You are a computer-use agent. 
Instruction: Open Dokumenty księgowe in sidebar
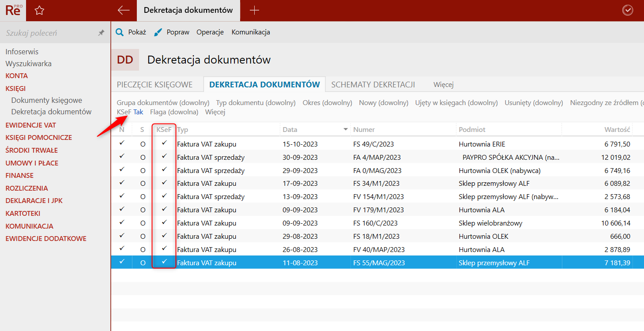[47, 100]
